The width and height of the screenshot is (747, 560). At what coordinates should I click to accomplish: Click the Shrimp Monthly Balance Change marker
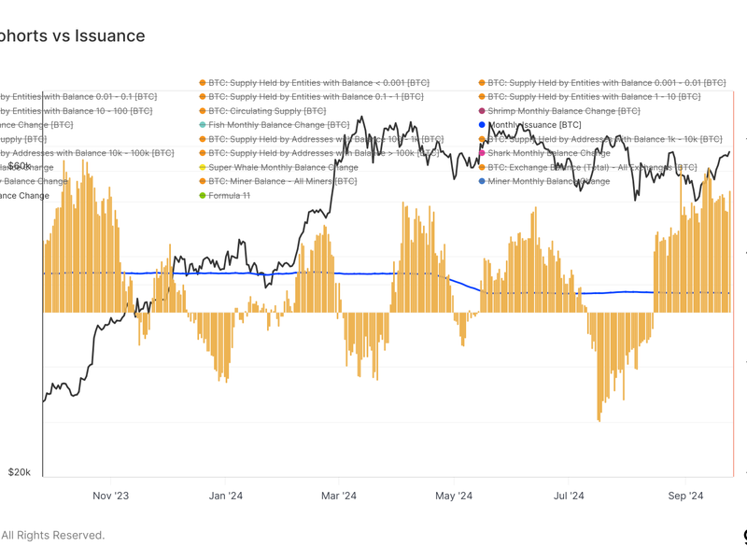[x=482, y=111]
